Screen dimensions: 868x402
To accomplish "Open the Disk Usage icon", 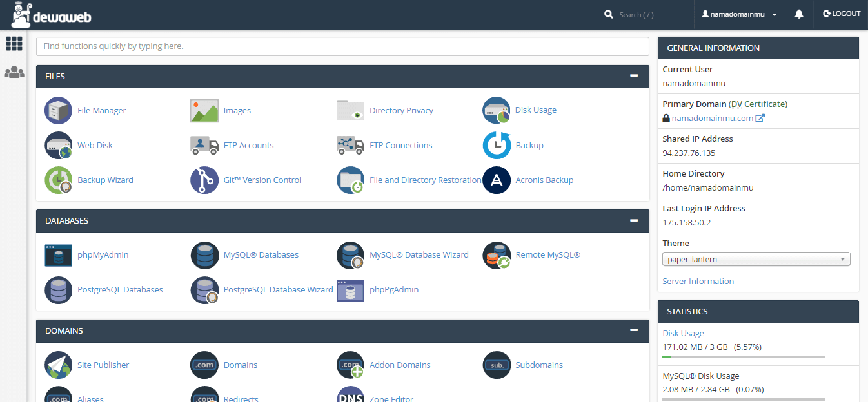I will coord(497,110).
